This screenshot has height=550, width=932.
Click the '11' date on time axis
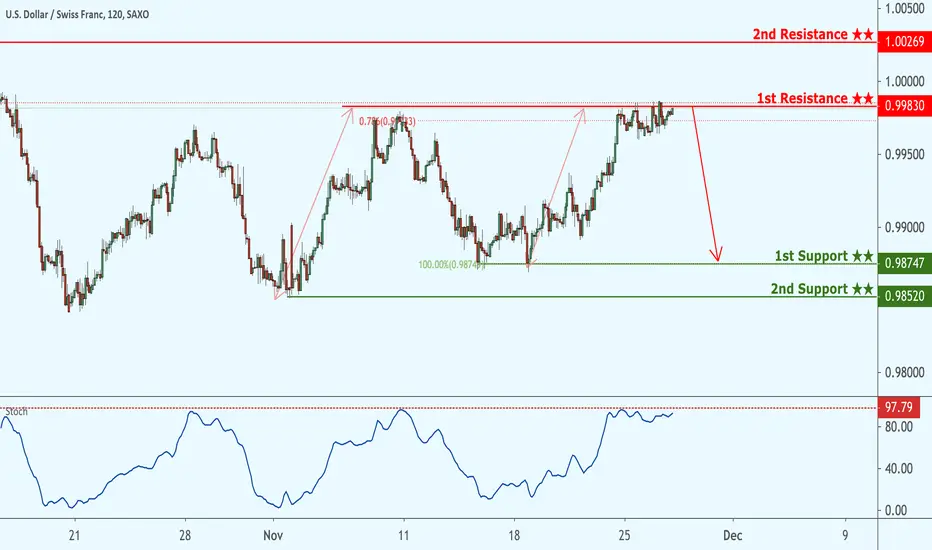tap(404, 536)
